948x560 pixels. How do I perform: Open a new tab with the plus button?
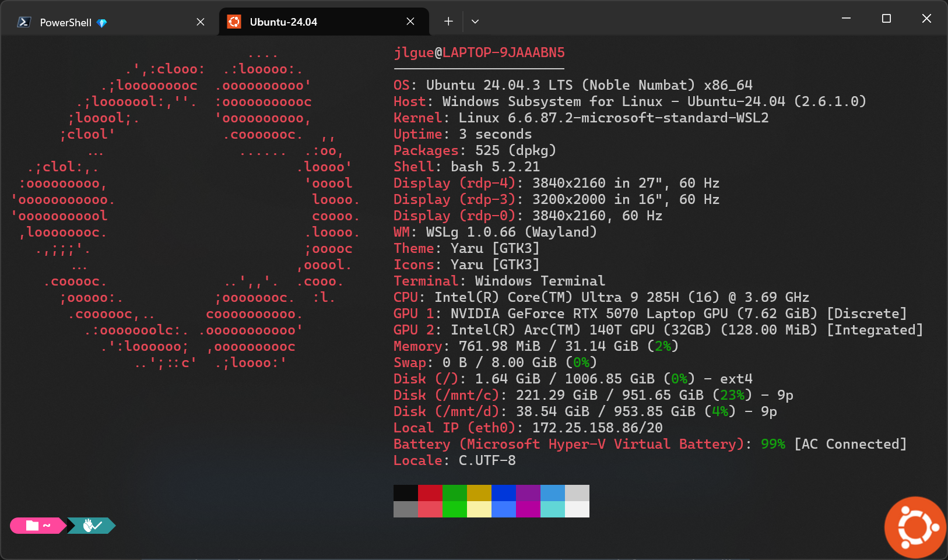coord(448,22)
